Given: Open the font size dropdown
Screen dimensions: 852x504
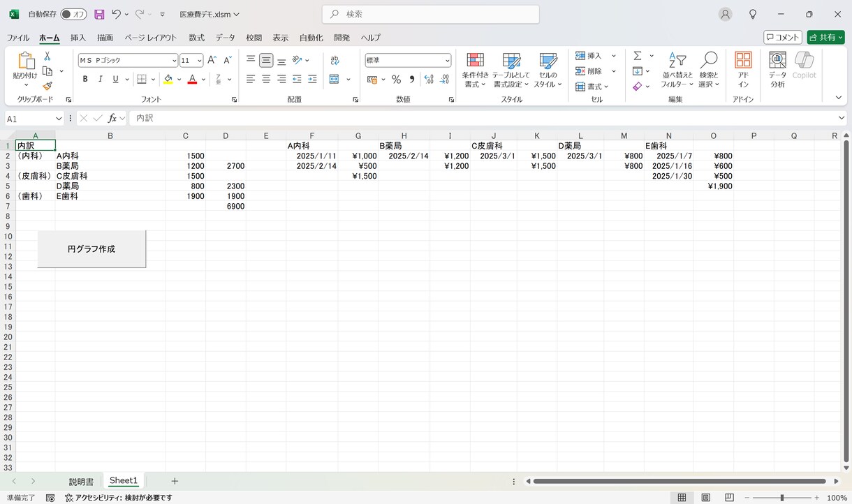Looking at the screenshot, I should pos(199,61).
